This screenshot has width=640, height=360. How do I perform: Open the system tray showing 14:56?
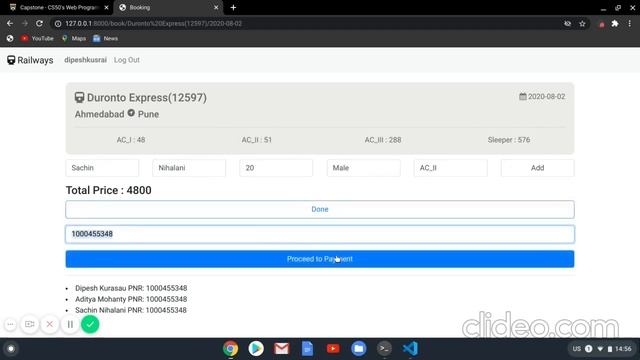(602, 349)
